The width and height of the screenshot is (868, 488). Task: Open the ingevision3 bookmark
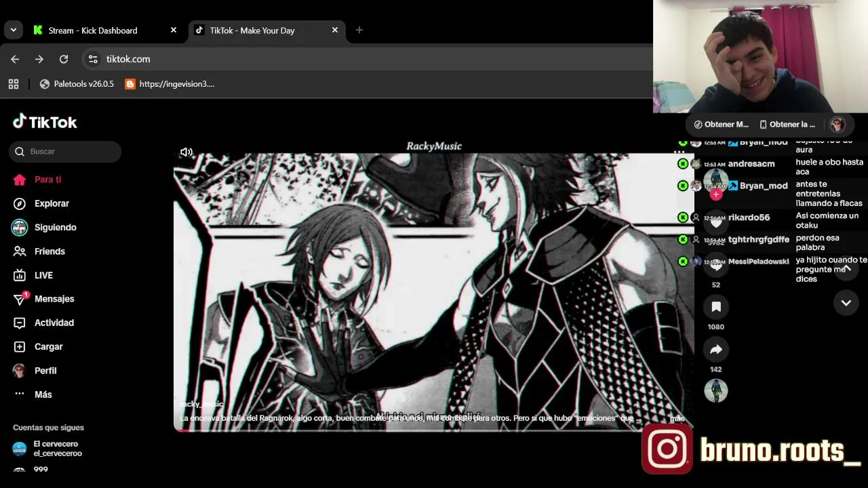[x=170, y=84]
